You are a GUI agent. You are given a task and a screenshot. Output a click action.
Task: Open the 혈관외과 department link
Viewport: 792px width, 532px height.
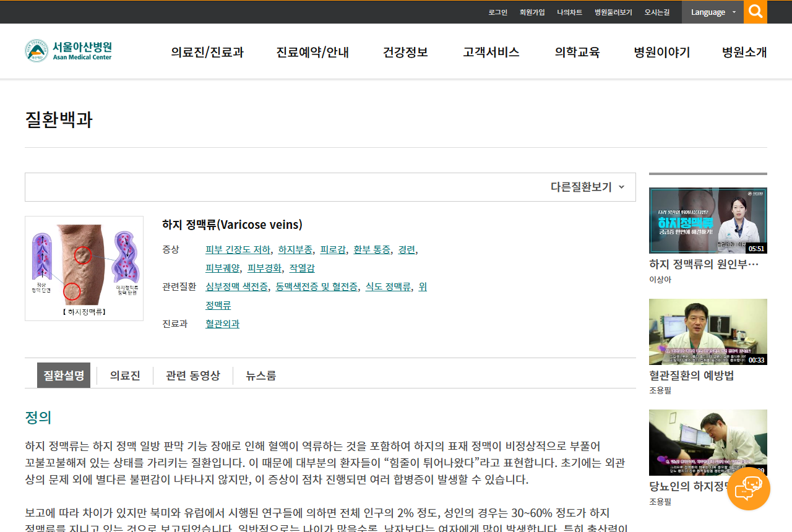(x=222, y=324)
